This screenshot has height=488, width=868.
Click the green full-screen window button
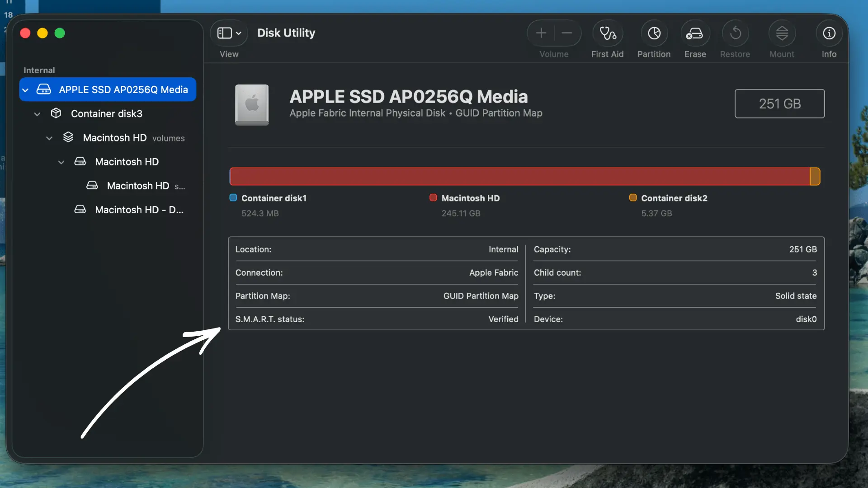[60, 33]
